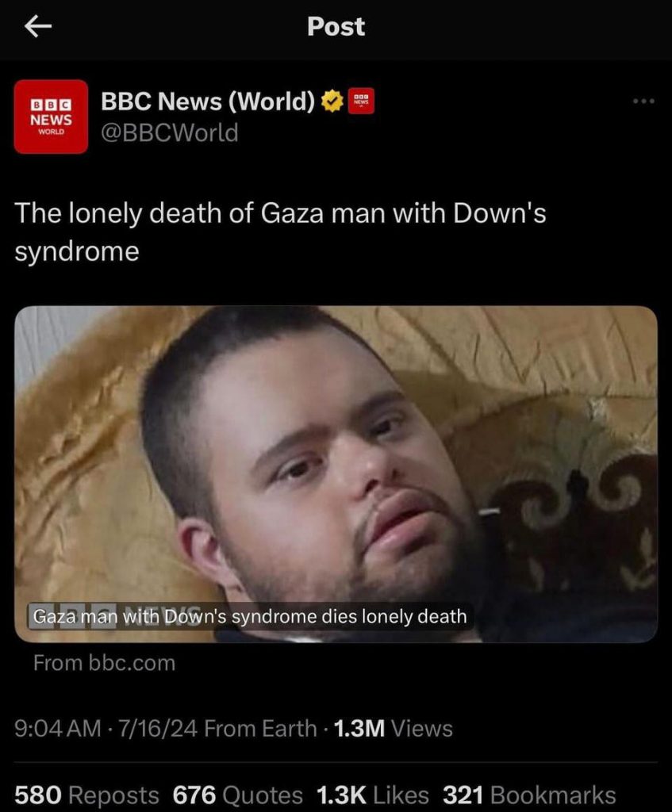
Task: Follow the From bbc.com source link
Action: pyautogui.click(x=104, y=663)
